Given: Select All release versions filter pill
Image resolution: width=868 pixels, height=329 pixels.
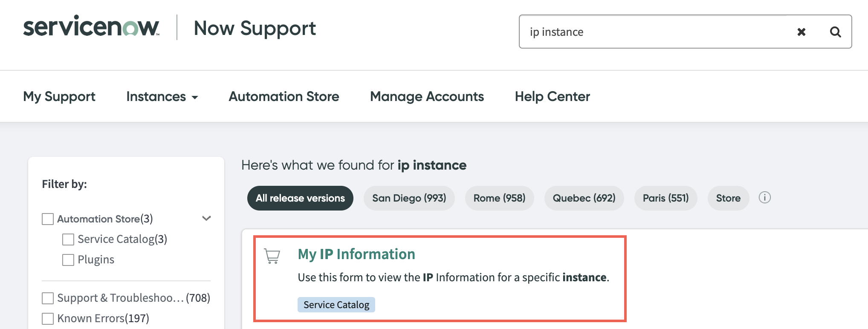Looking at the screenshot, I should pos(300,198).
